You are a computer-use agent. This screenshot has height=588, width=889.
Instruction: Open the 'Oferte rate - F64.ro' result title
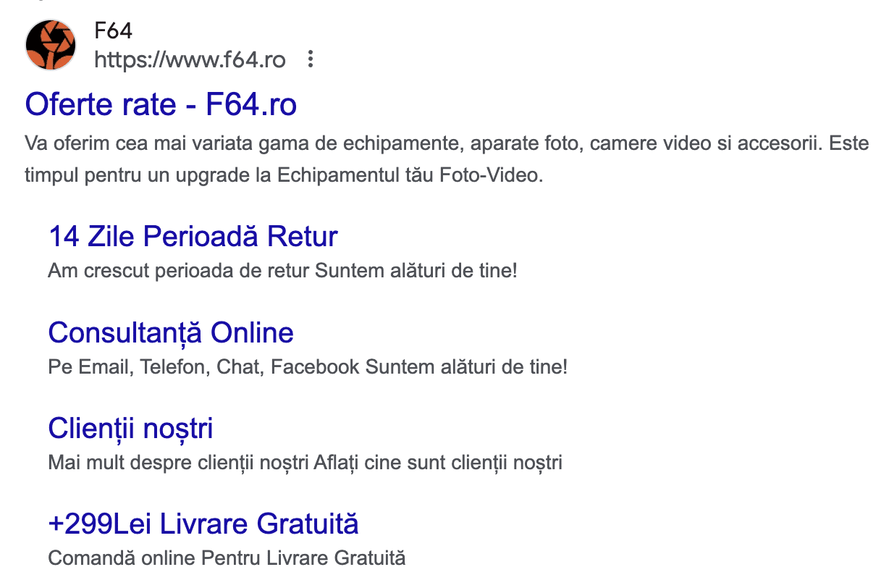click(x=161, y=105)
